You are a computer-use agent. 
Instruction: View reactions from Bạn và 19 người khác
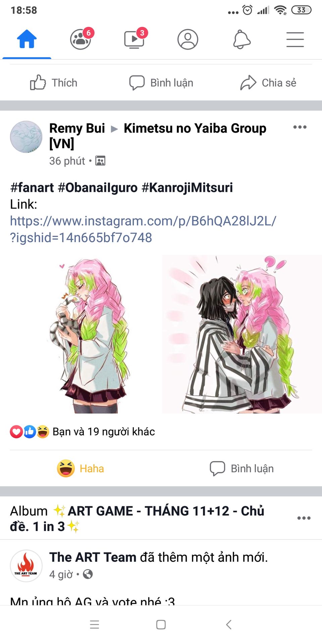coord(83,432)
